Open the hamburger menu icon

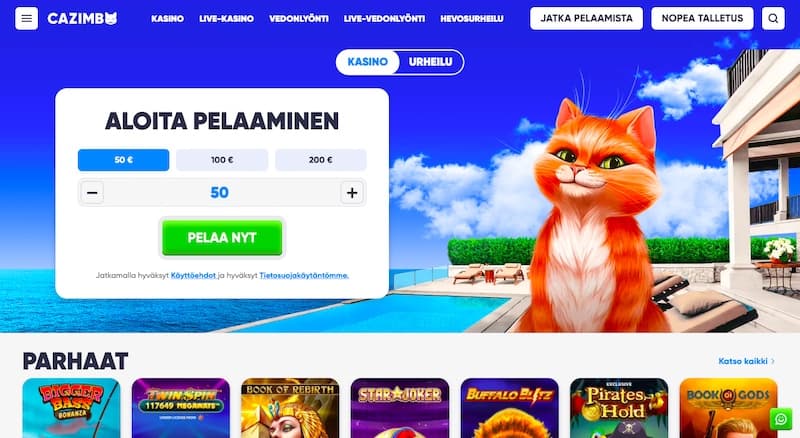27,18
